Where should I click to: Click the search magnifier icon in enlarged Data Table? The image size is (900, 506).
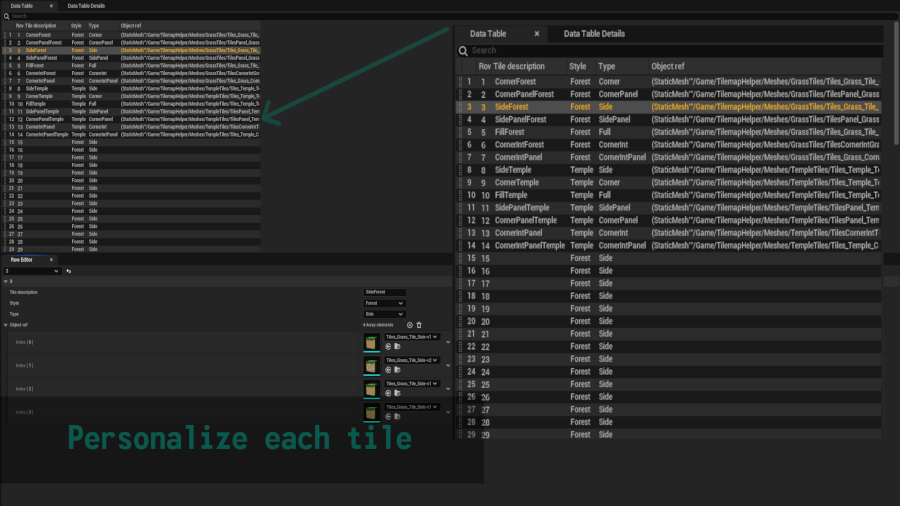463,50
